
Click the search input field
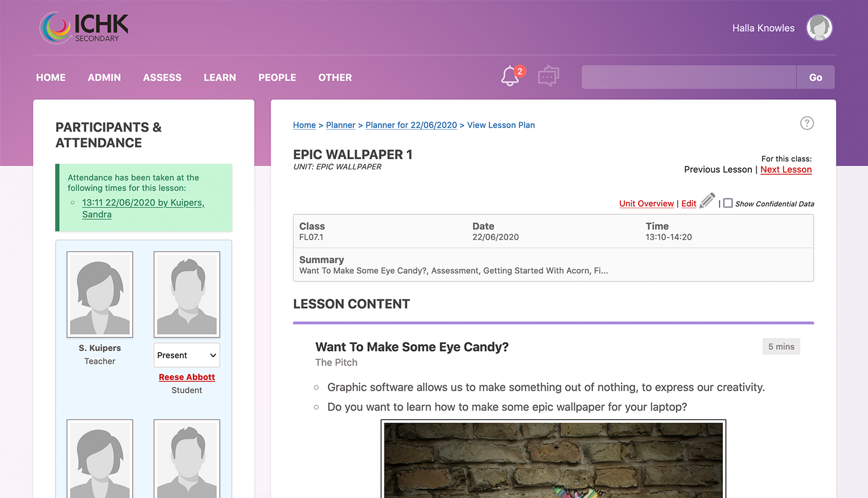[x=689, y=77]
